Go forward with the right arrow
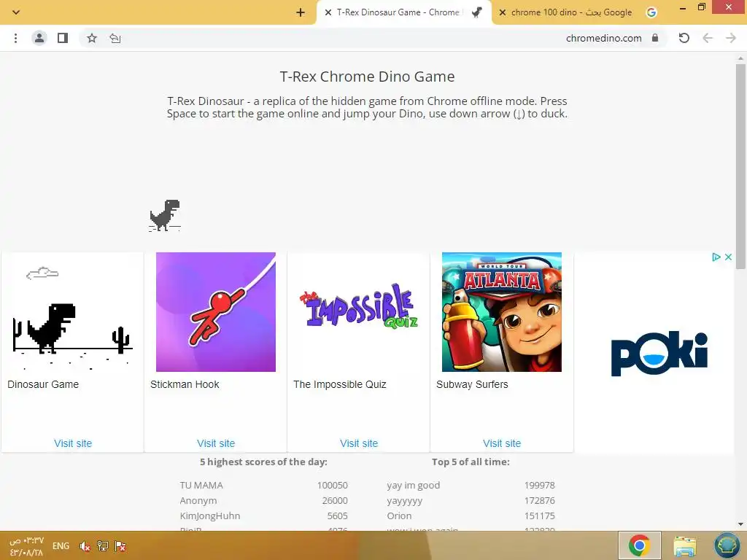 tap(731, 38)
